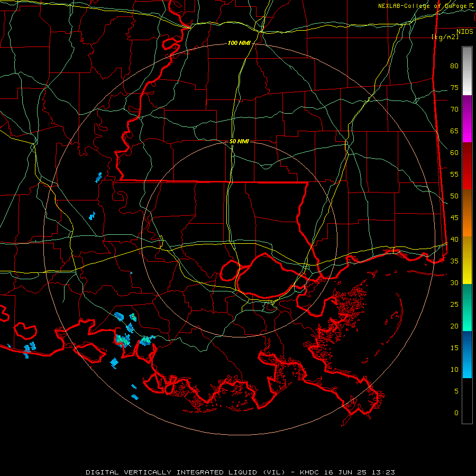The image size is (476, 476).
Task: Pick the brown-orange segment of the color bar
Action: 467,213
